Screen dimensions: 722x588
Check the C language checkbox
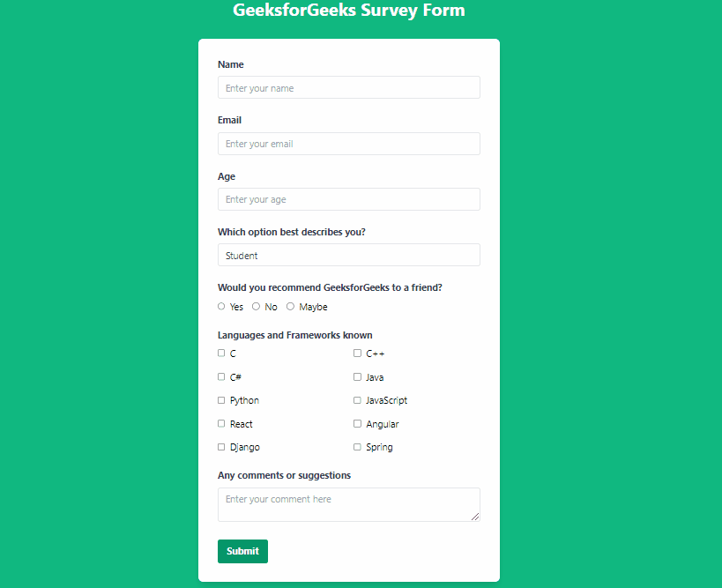[x=221, y=354]
